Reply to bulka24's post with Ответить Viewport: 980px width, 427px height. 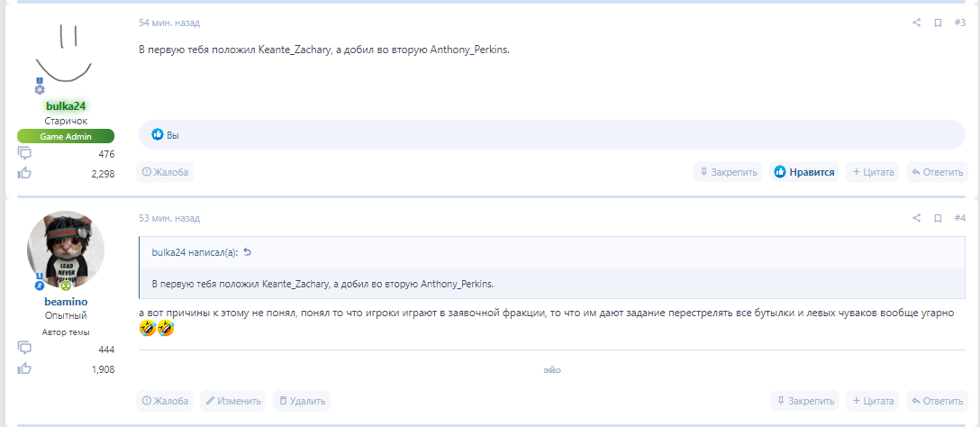(937, 172)
